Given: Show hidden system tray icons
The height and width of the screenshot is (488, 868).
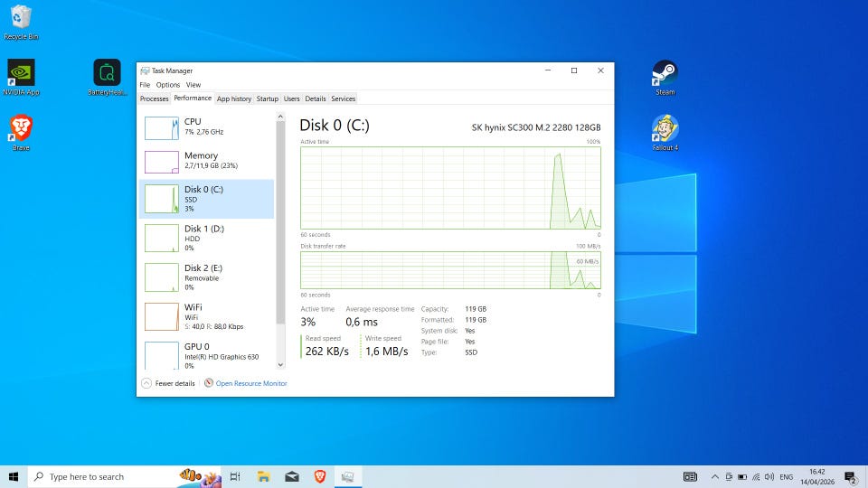Looking at the screenshot, I should pyautogui.click(x=714, y=476).
